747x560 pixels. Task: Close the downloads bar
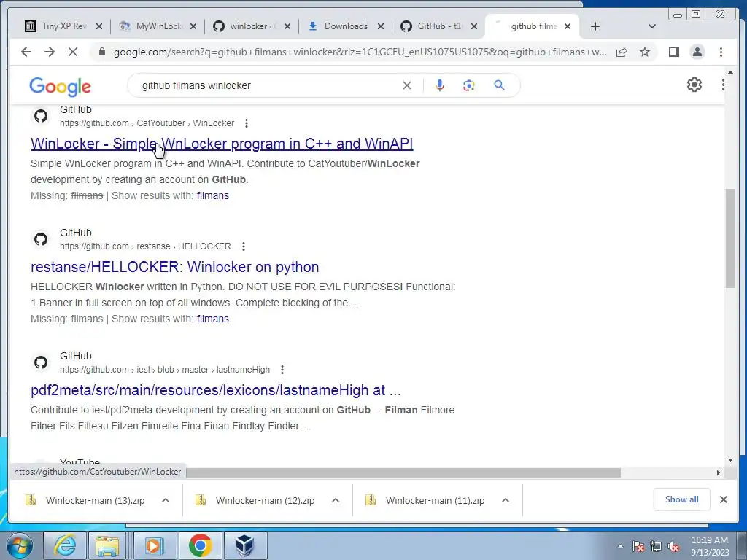coord(723,499)
